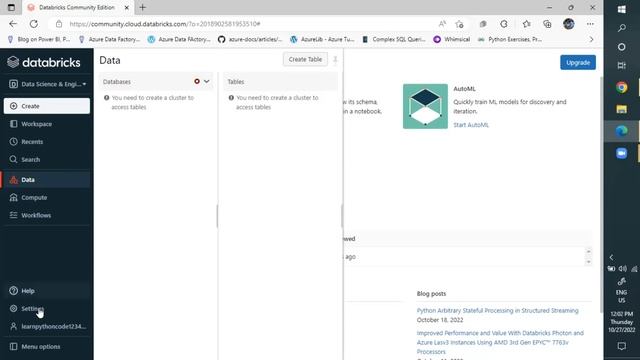Open File Explorer from taskbar

tap(622, 109)
